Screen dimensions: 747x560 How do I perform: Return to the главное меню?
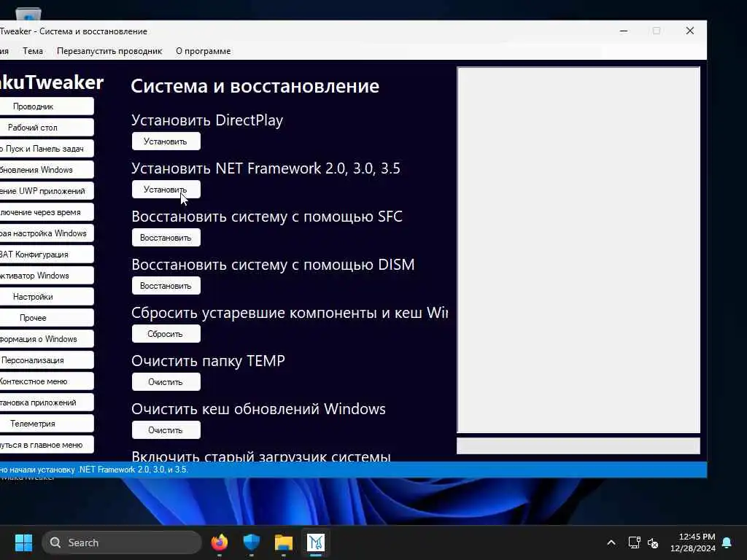[47, 444]
